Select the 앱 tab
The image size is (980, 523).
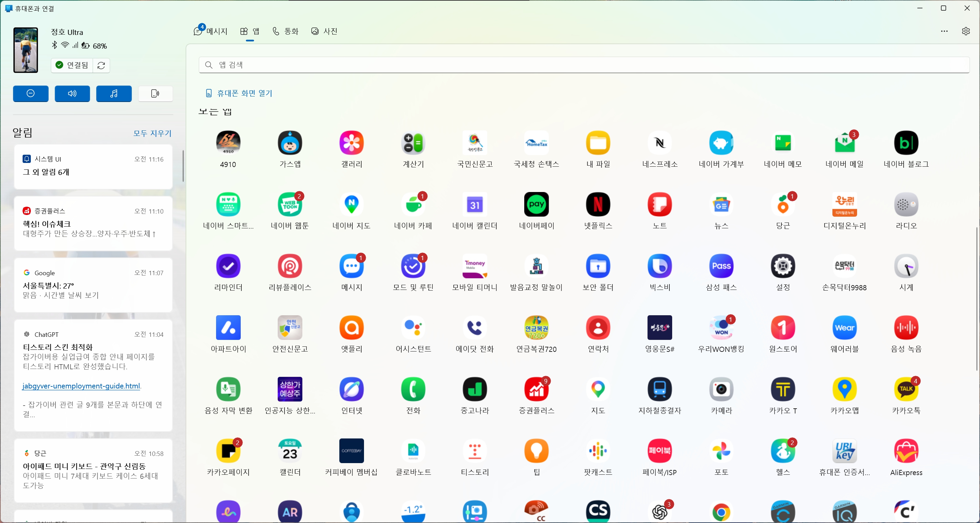tap(250, 31)
